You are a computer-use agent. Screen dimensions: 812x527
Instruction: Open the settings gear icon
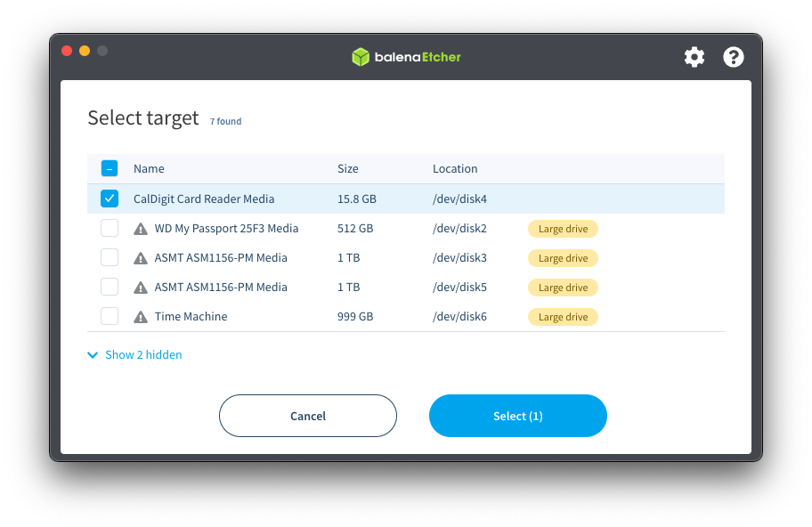tap(694, 57)
